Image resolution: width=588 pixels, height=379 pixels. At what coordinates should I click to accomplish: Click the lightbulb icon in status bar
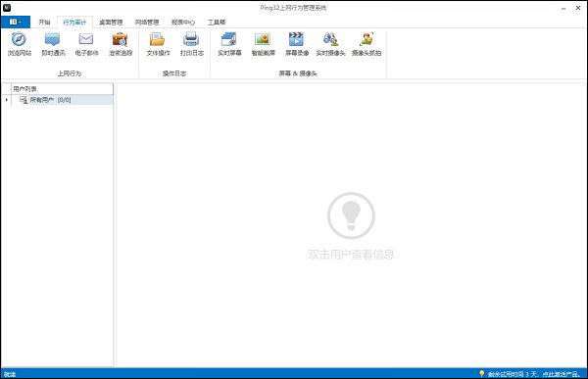(482, 373)
